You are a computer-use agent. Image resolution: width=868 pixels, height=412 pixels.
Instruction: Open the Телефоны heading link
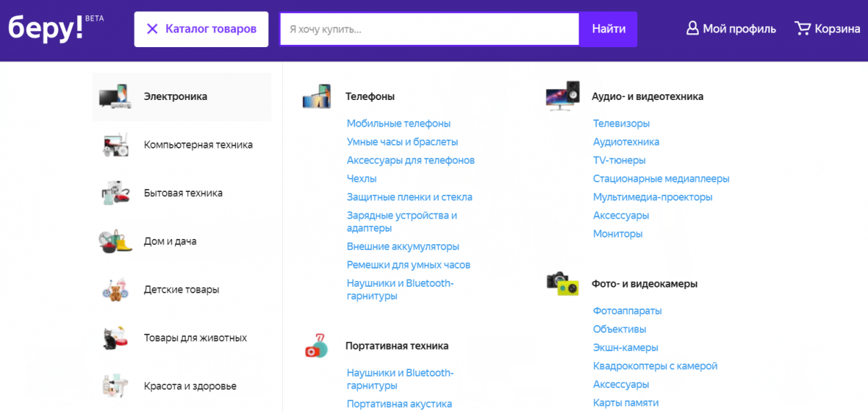[370, 96]
